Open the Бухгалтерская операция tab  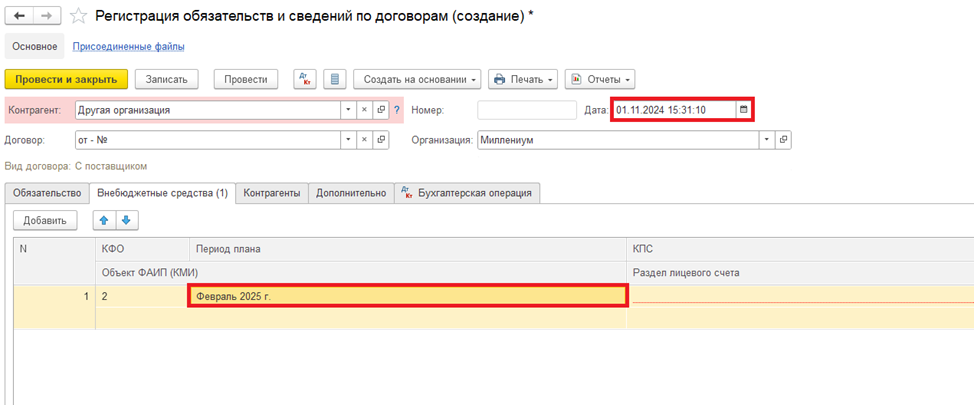[x=467, y=193]
